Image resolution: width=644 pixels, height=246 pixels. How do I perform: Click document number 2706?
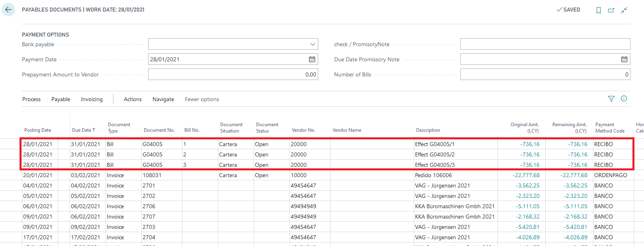149,206
